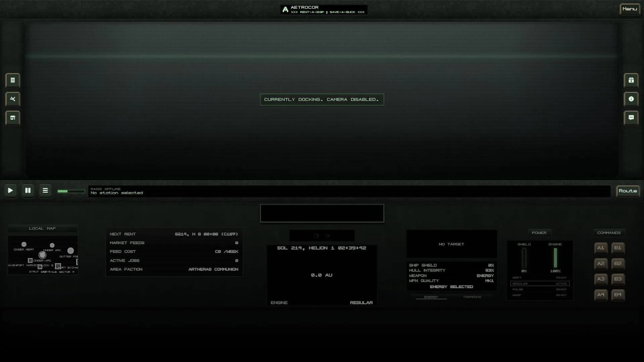644x362 pixels.
Task: Select Pulse engine mode
Action: click(x=540, y=289)
